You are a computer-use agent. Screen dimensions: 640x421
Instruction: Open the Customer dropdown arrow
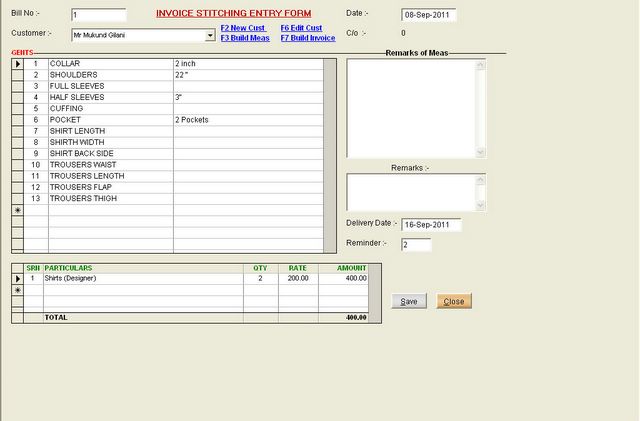pos(210,36)
